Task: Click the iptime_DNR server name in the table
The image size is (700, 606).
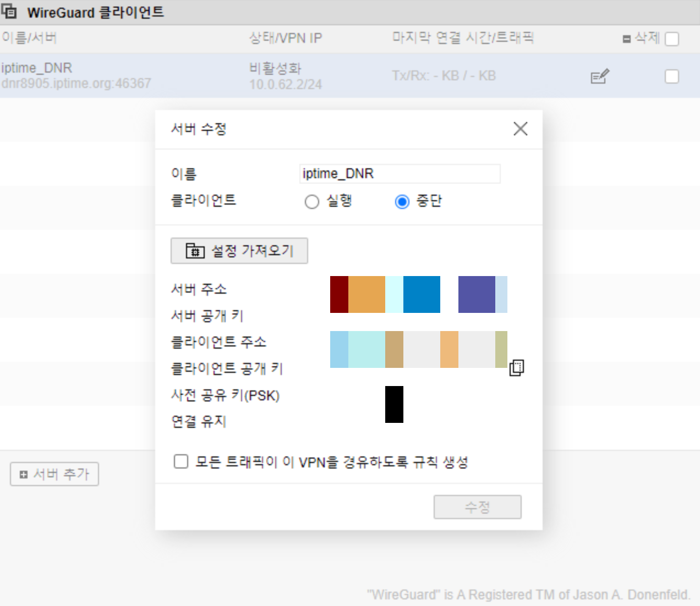Action: coord(36,68)
